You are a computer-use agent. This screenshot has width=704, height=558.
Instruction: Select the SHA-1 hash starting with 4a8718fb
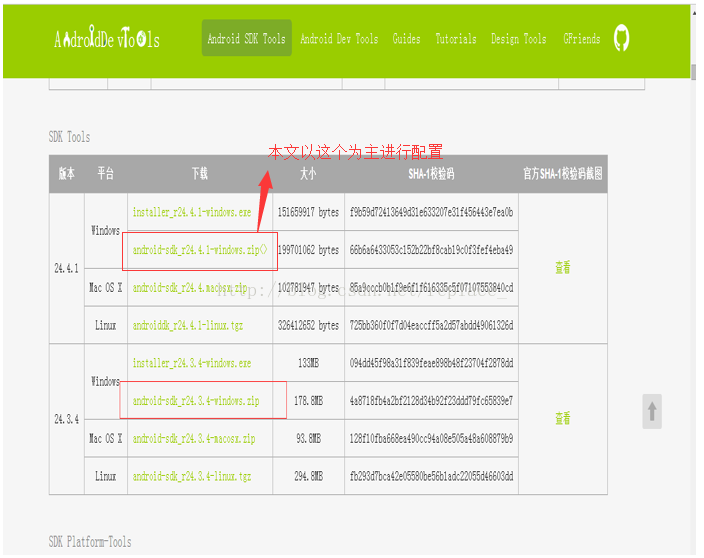point(431,401)
